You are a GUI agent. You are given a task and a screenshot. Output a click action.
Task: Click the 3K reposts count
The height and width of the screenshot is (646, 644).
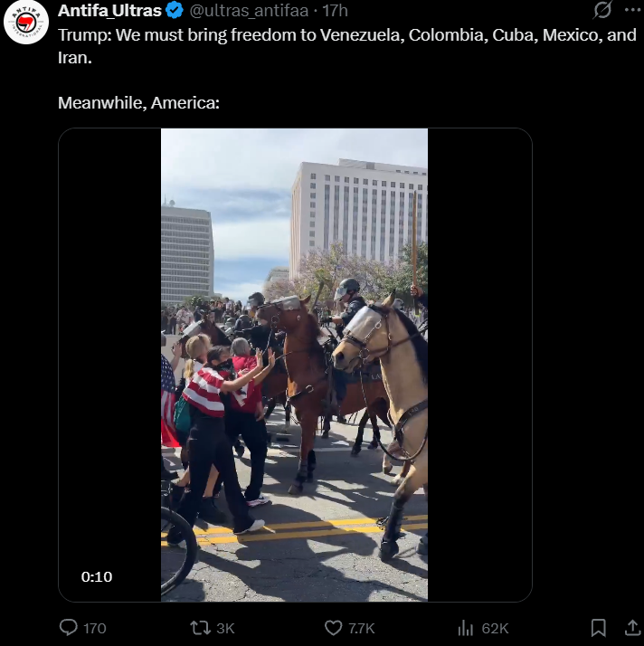click(x=225, y=628)
